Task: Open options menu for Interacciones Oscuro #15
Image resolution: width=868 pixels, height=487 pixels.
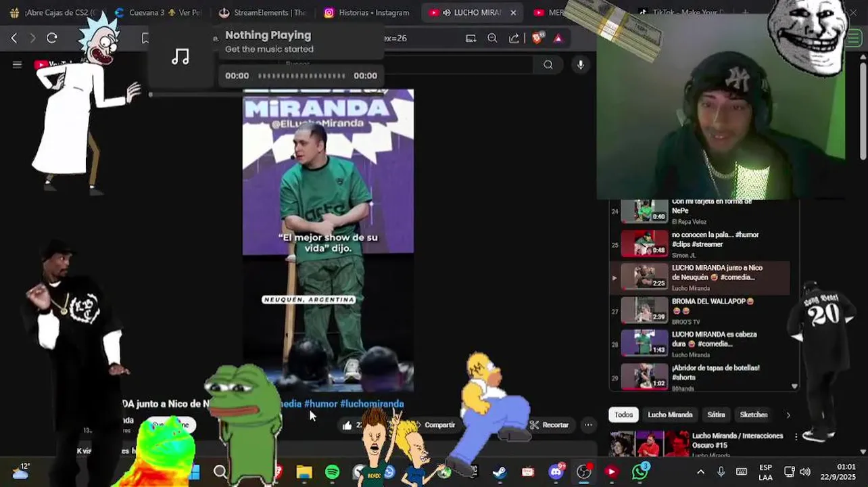Action: click(796, 436)
